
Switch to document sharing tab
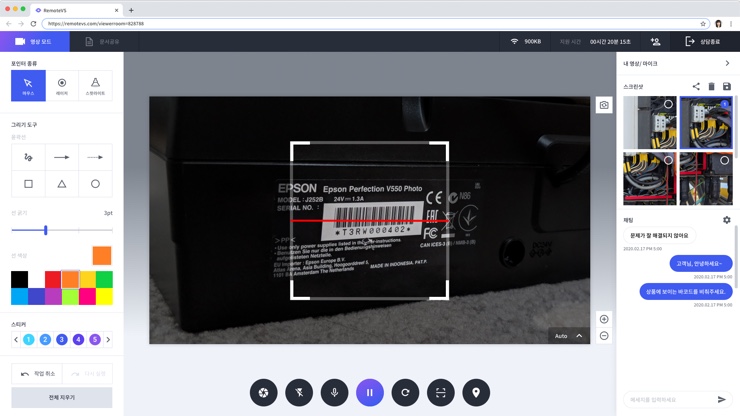(x=102, y=42)
